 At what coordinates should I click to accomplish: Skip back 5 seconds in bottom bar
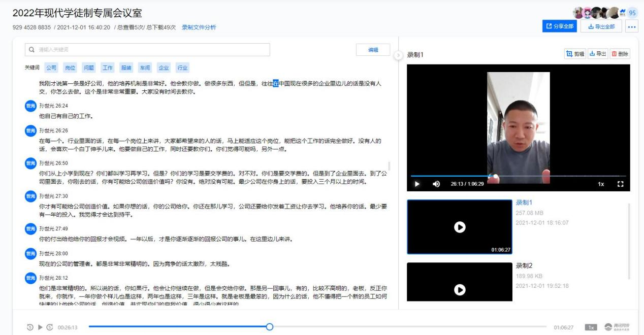pyautogui.click(x=31, y=327)
